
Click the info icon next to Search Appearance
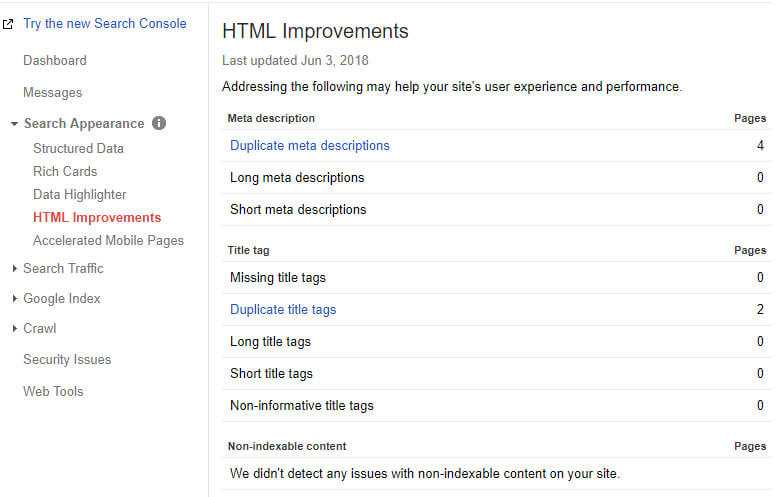tap(159, 123)
